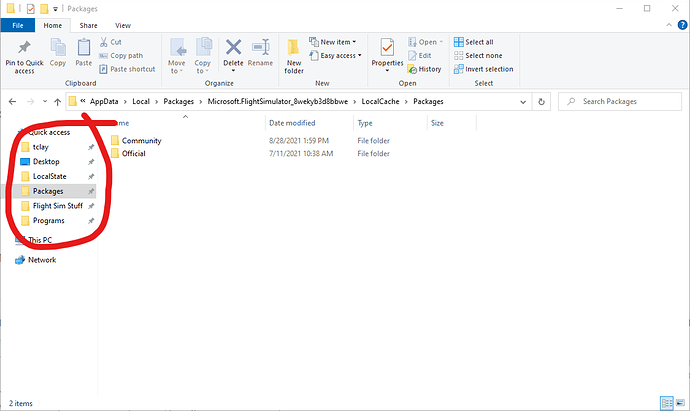Image resolution: width=690 pixels, height=411 pixels.
Task: Click the Copy icon in Clipboard group
Action: point(58,50)
